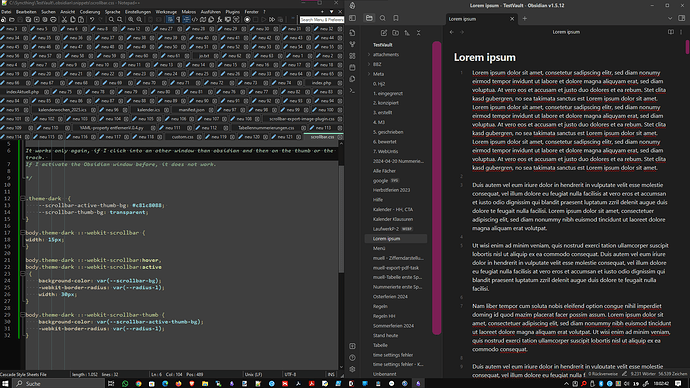Click the Search Menu & Preferences field
This screenshot has width=690, height=388.
[x=322, y=20]
